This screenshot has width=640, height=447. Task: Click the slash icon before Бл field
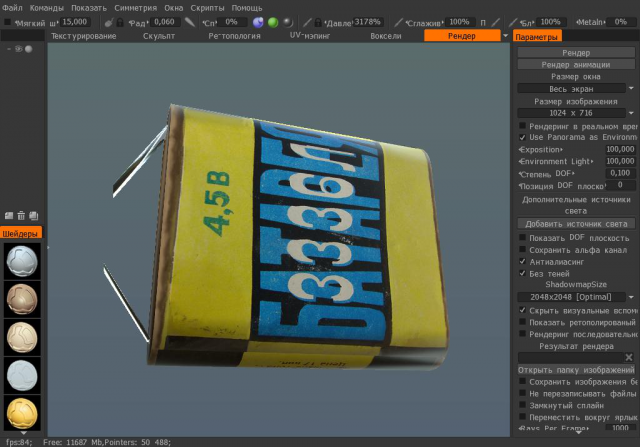coord(513,22)
